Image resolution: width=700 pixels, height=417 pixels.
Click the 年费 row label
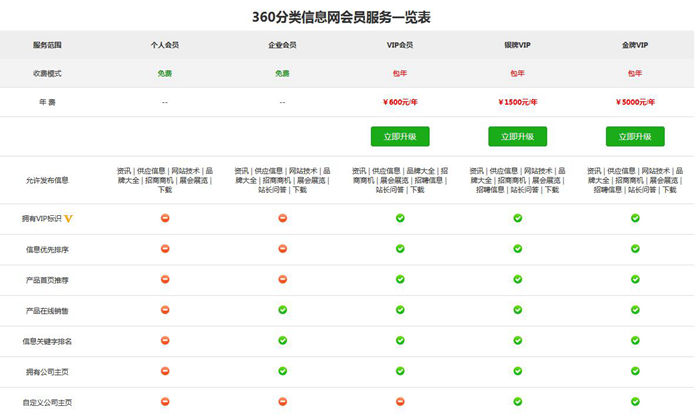click(x=47, y=102)
